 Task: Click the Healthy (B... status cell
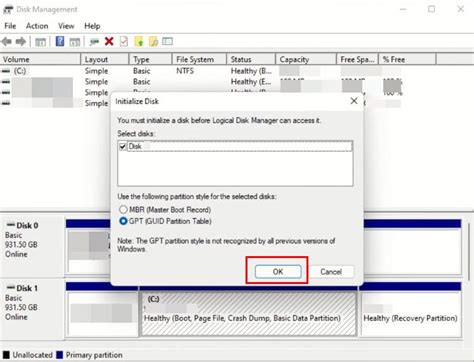click(x=251, y=71)
